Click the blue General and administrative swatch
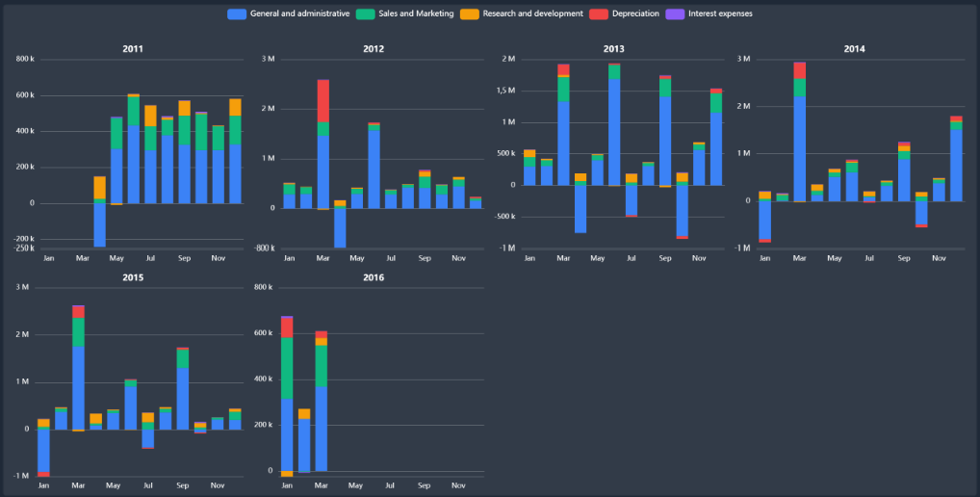 click(x=237, y=13)
